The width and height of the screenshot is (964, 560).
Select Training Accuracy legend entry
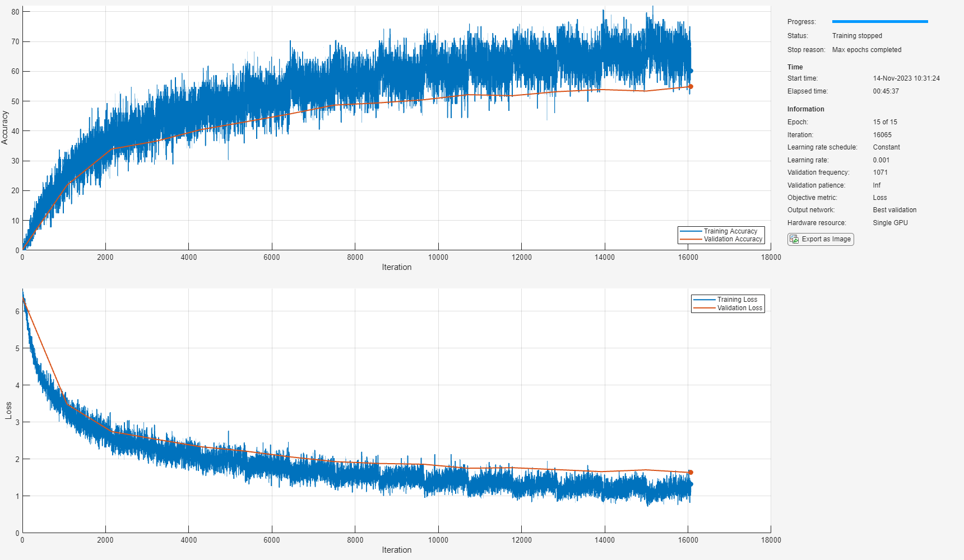[721, 231]
